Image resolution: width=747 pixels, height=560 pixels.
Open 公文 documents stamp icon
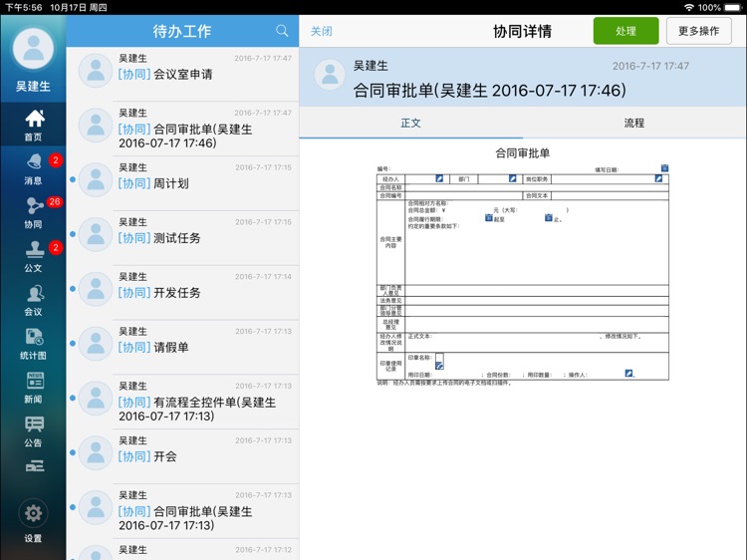[x=34, y=249]
